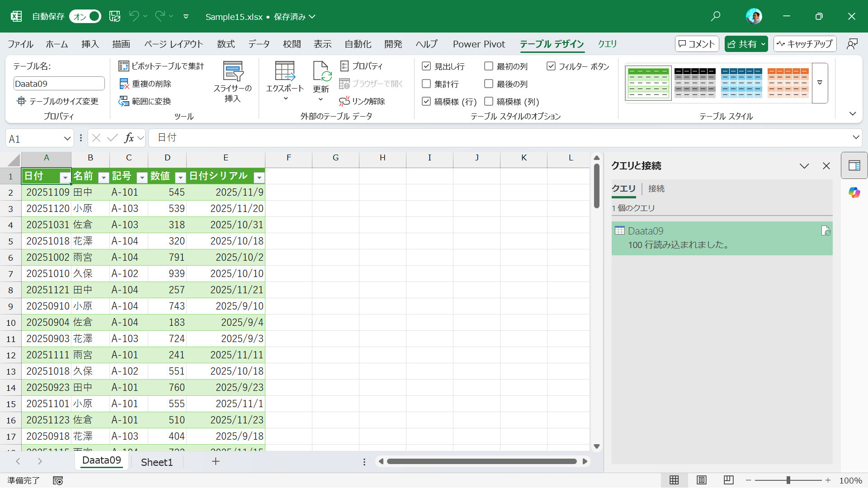Enable the Total Row (集計行) checkbox

click(426, 84)
